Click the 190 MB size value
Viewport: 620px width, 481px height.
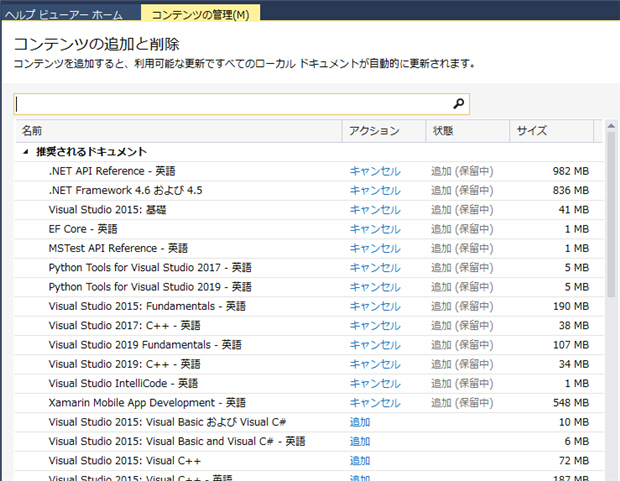(x=571, y=306)
